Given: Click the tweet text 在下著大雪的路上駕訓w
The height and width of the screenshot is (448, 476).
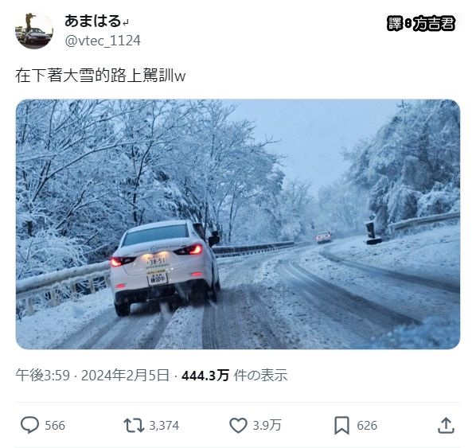Looking at the screenshot, I should pos(100,76).
